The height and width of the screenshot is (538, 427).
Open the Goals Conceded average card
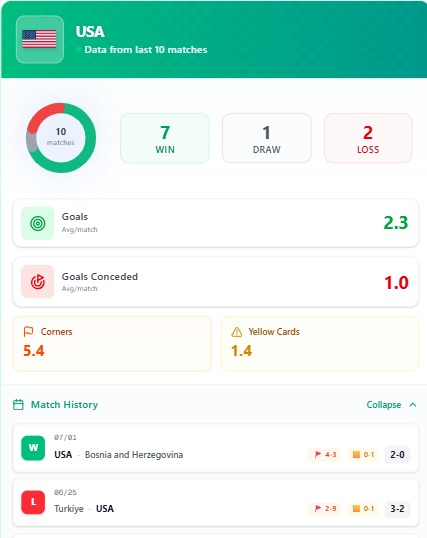click(x=216, y=282)
